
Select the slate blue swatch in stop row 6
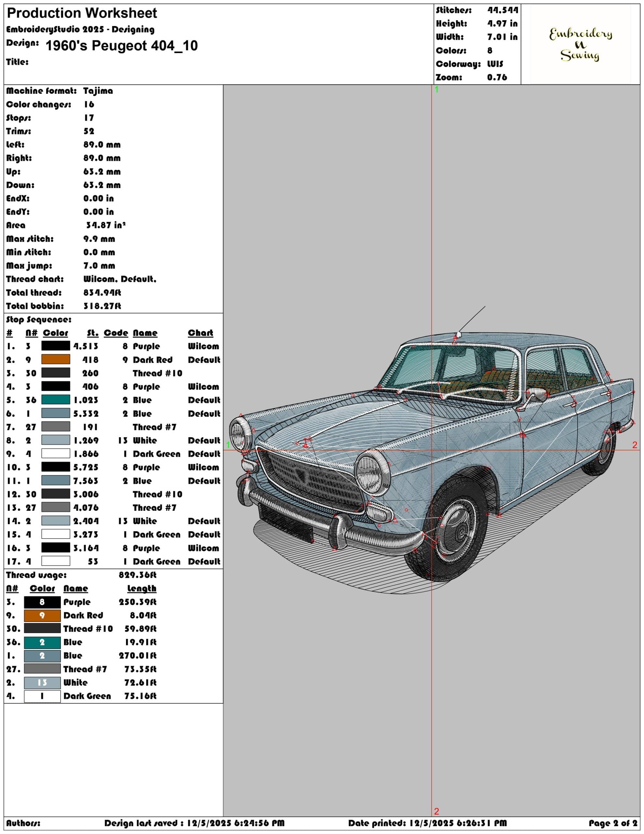[x=56, y=413]
